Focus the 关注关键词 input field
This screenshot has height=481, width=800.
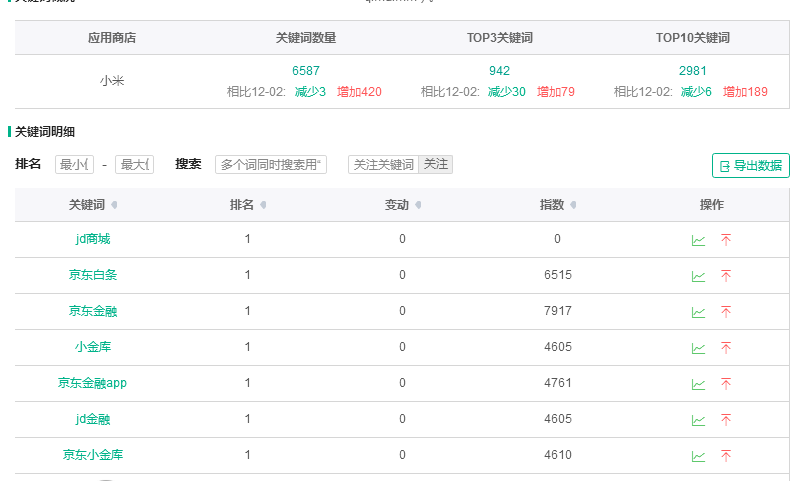click(x=384, y=164)
